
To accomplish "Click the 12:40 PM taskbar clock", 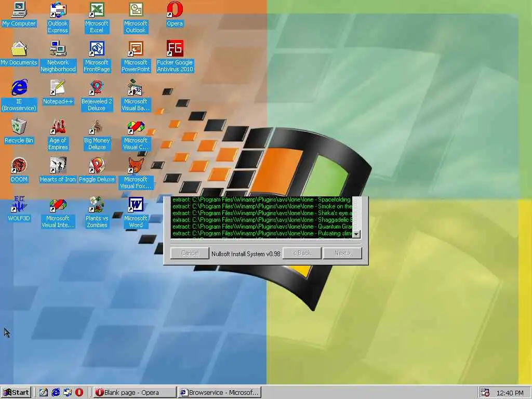I will [x=510, y=393].
